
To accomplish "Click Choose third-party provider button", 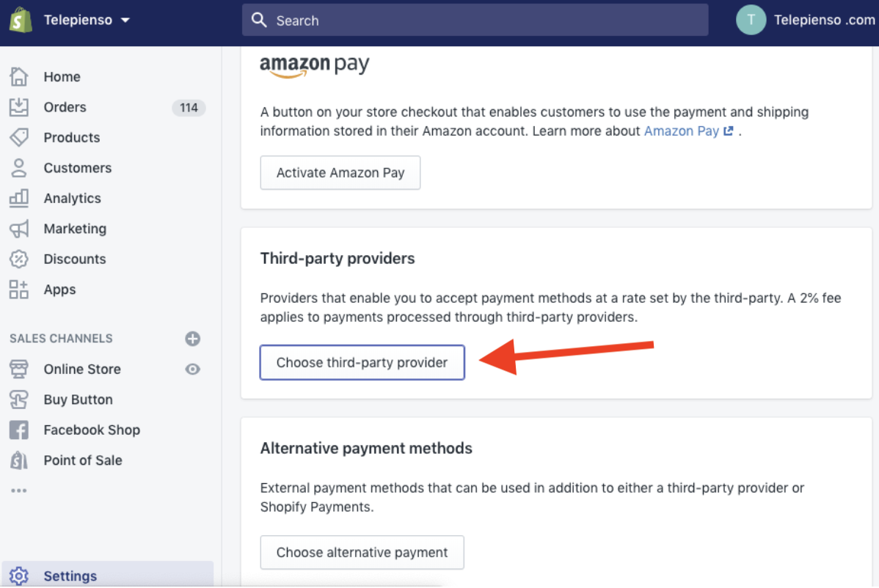I will pyautogui.click(x=362, y=362).
